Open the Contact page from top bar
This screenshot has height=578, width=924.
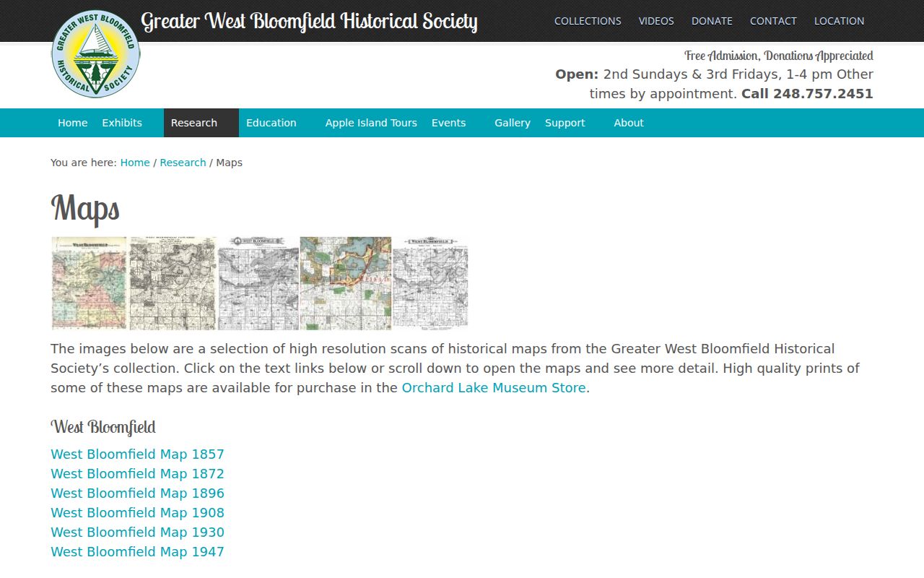coord(773,21)
